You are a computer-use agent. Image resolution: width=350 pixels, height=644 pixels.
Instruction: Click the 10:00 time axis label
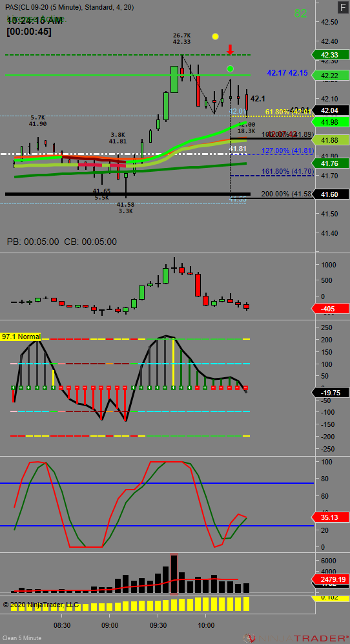[206, 624]
